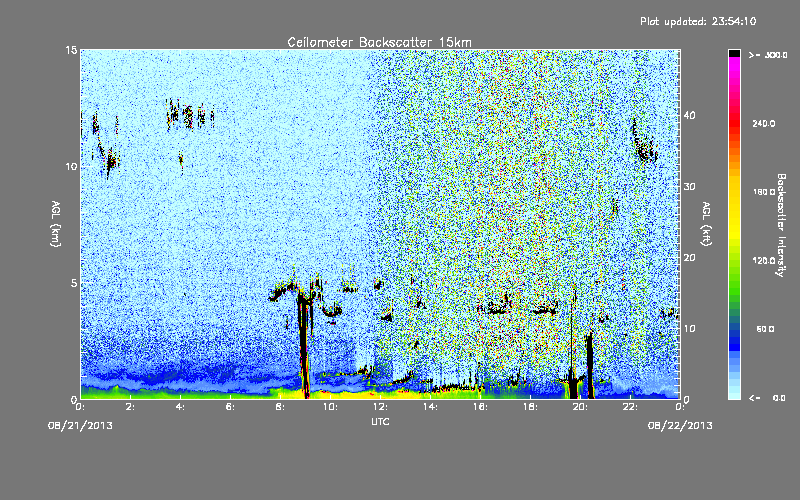This screenshot has height=500, width=800.
Task: Click the '120.0' colorbar label
Action: (x=764, y=261)
